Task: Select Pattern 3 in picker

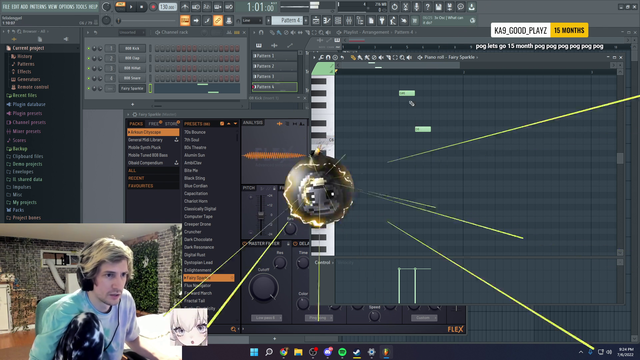Action: [x=275, y=76]
